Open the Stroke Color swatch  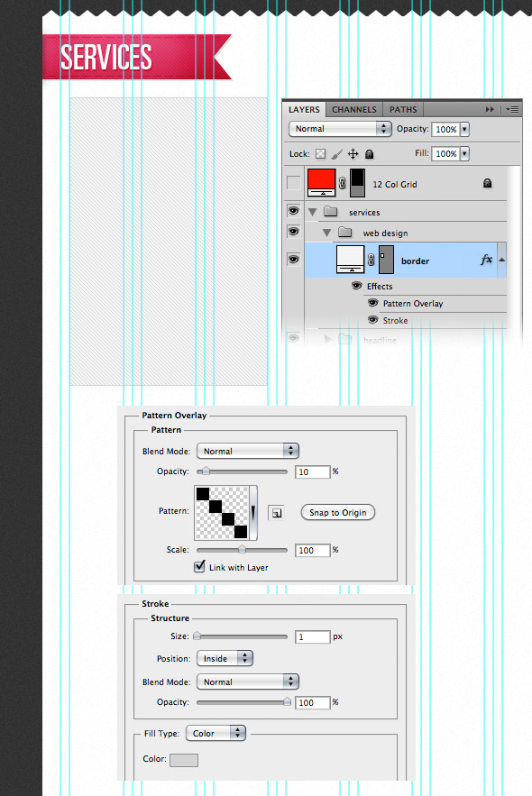[184, 759]
